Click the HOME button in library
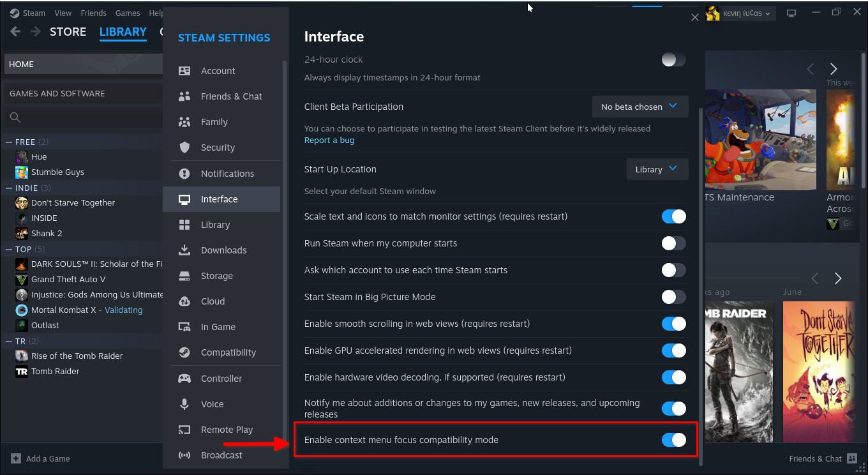Viewport: 868px width, 475px height. pos(83,64)
